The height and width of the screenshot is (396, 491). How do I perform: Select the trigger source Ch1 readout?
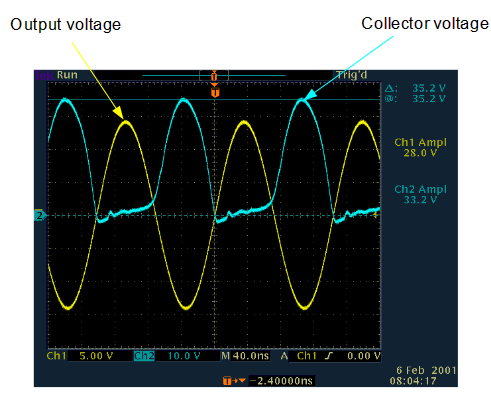(x=306, y=356)
